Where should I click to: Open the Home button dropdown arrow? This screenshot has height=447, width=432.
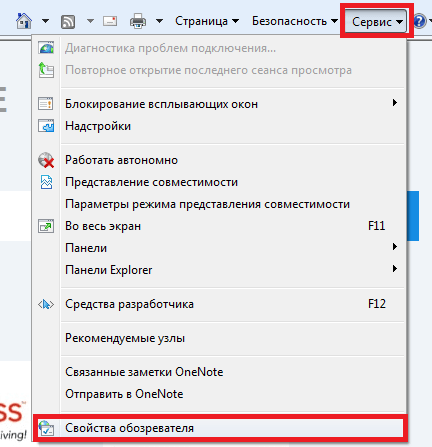click(x=46, y=21)
